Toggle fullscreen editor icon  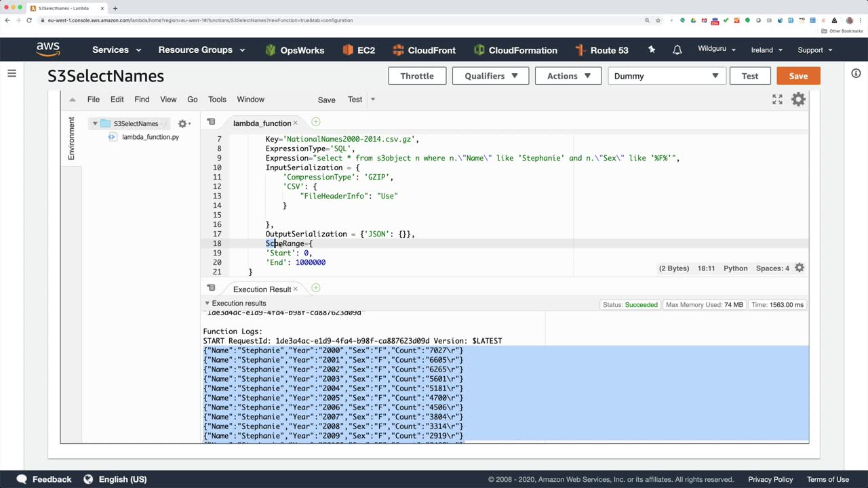point(777,100)
